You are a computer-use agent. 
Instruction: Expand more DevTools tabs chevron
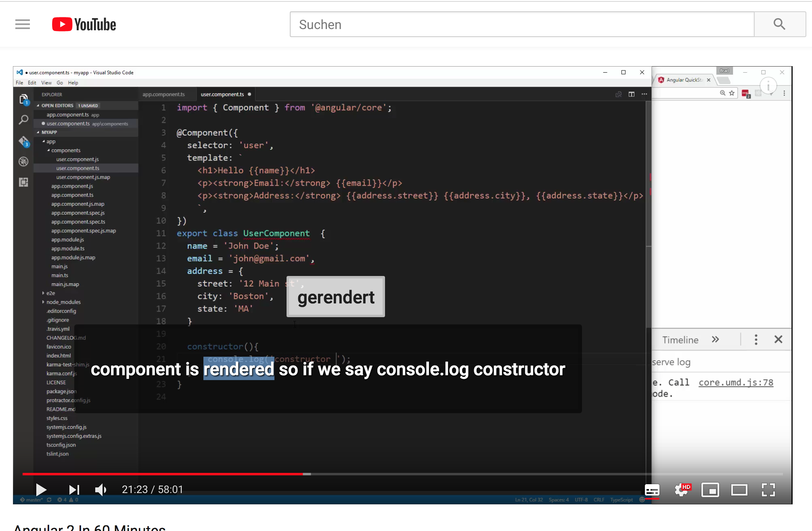[716, 339]
